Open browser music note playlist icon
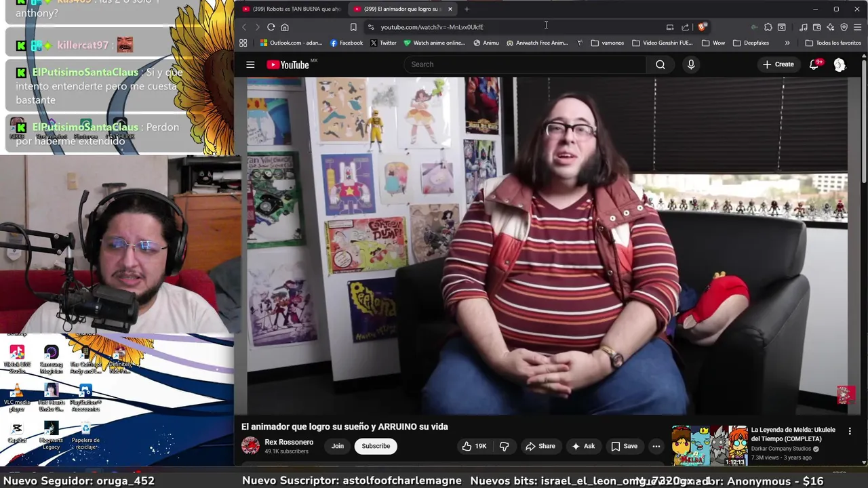The image size is (868, 488). pos(804,27)
